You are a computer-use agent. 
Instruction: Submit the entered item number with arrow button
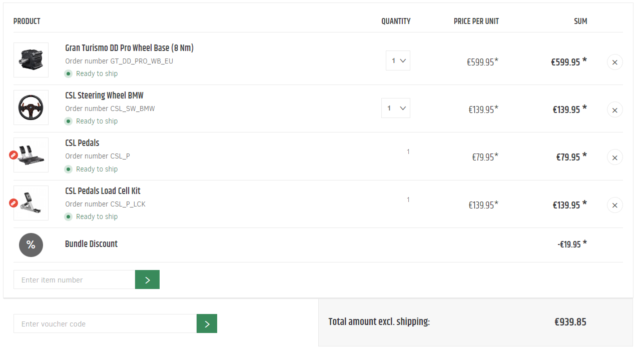(x=147, y=280)
